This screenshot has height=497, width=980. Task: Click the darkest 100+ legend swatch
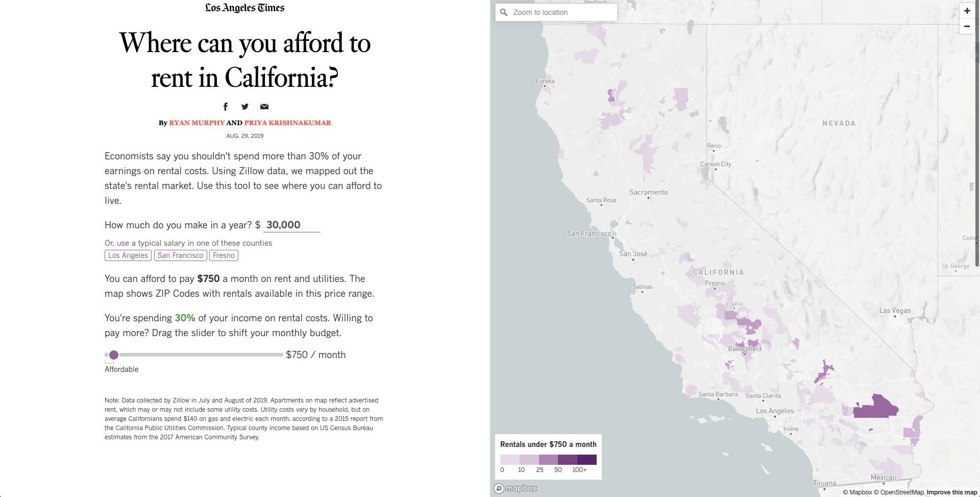587,459
